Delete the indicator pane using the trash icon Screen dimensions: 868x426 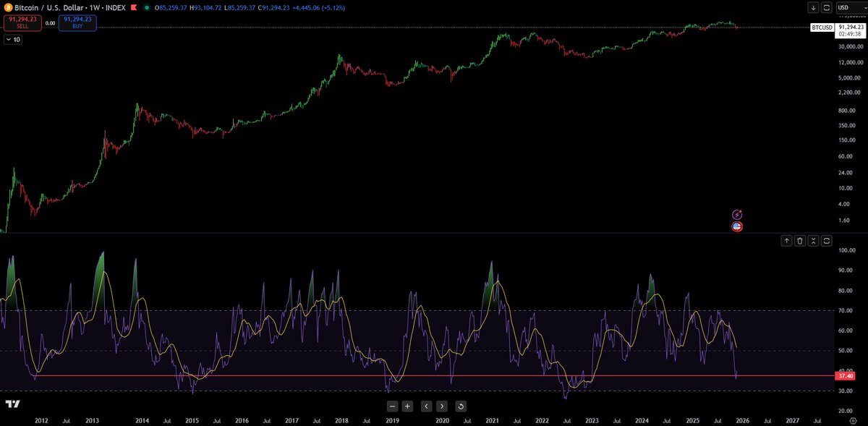tap(799, 240)
